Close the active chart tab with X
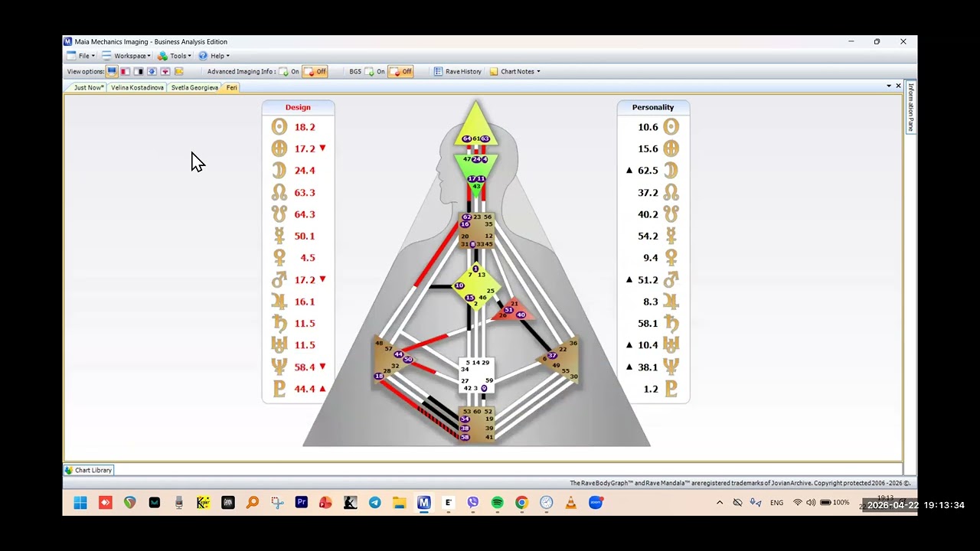980x551 pixels. click(898, 86)
